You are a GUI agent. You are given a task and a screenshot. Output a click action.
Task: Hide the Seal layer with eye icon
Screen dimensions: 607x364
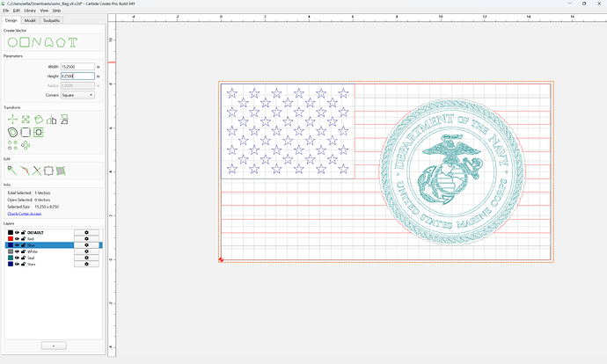click(x=17, y=258)
